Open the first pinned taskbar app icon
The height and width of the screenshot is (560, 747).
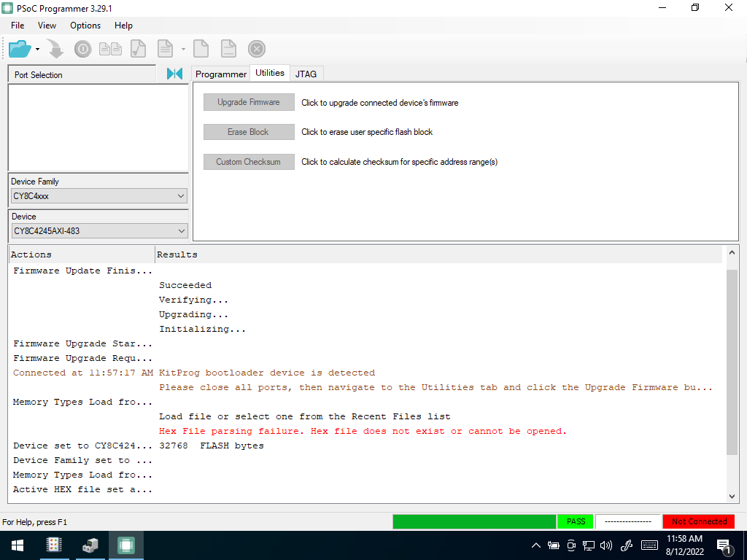(x=54, y=545)
